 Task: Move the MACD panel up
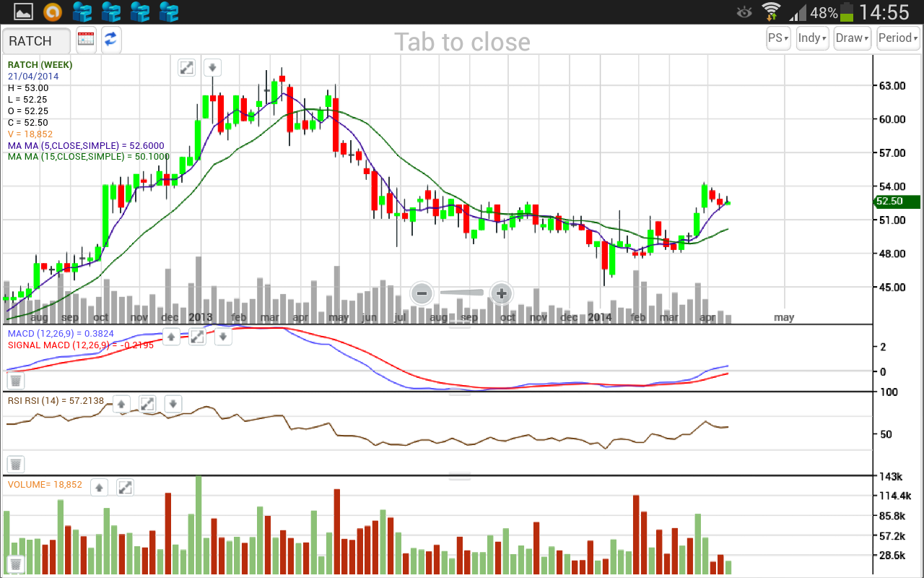(171, 337)
